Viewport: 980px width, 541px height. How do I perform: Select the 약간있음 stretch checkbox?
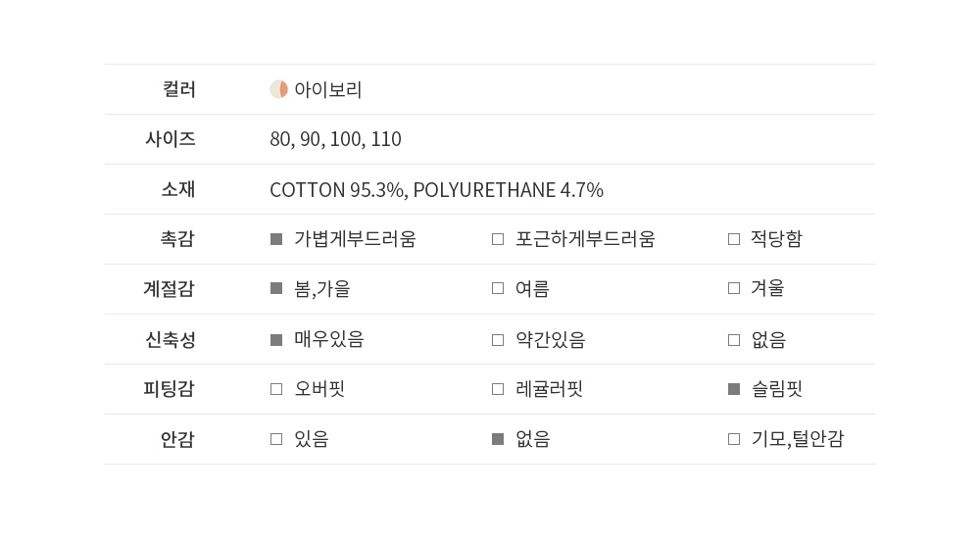(498, 340)
